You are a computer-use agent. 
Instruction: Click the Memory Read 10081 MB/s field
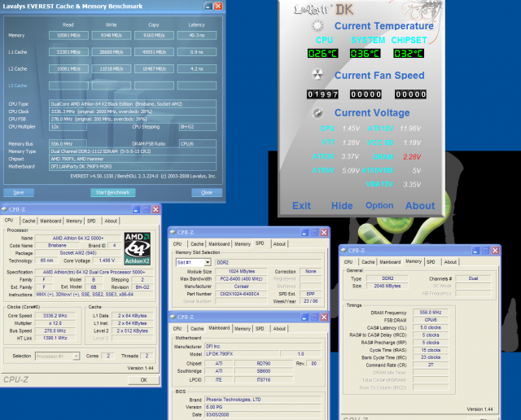point(68,35)
